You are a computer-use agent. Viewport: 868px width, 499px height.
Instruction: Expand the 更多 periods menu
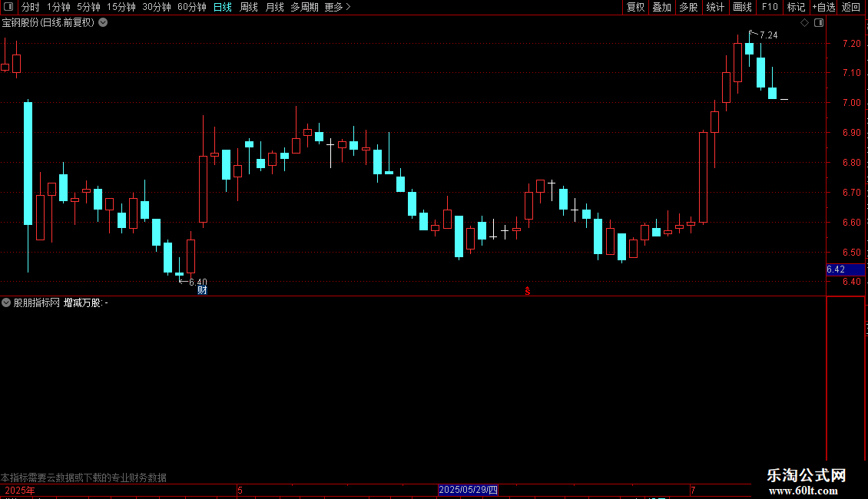point(337,7)
